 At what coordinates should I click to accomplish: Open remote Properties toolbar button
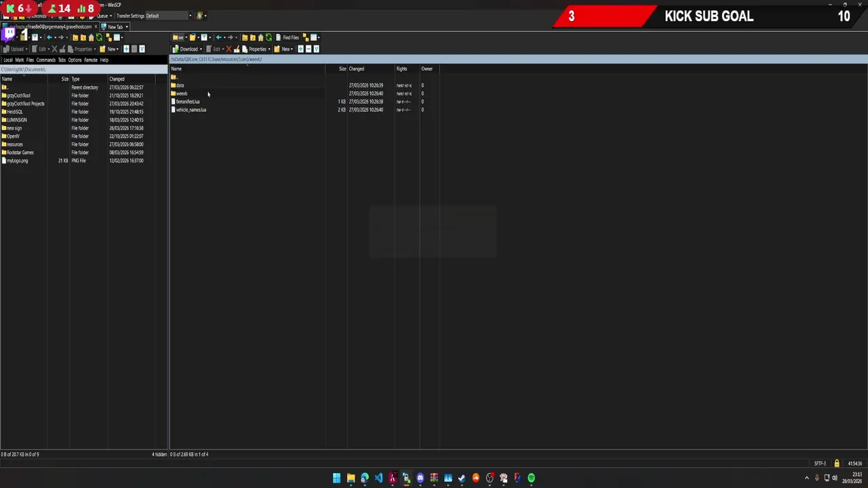(254, 49)
